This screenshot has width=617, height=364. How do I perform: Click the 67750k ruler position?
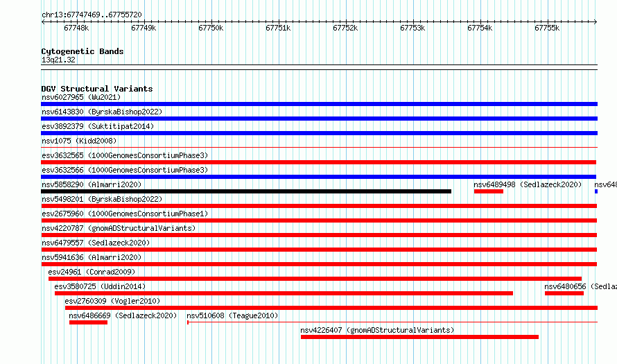[x=211, y=28]
